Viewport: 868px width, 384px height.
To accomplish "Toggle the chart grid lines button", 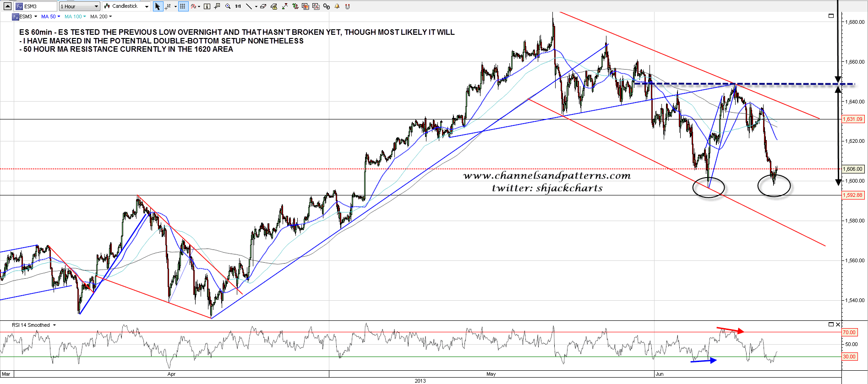I will [183, 6].
